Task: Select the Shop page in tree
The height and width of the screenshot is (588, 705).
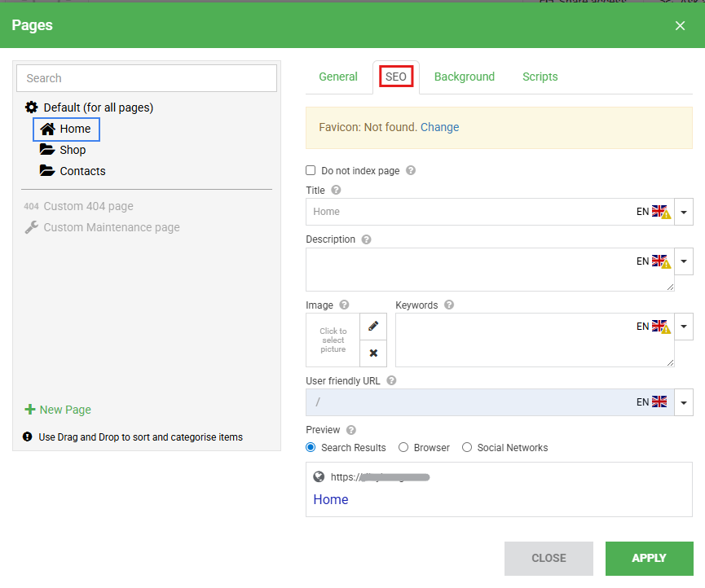Action: coord(72,150)
